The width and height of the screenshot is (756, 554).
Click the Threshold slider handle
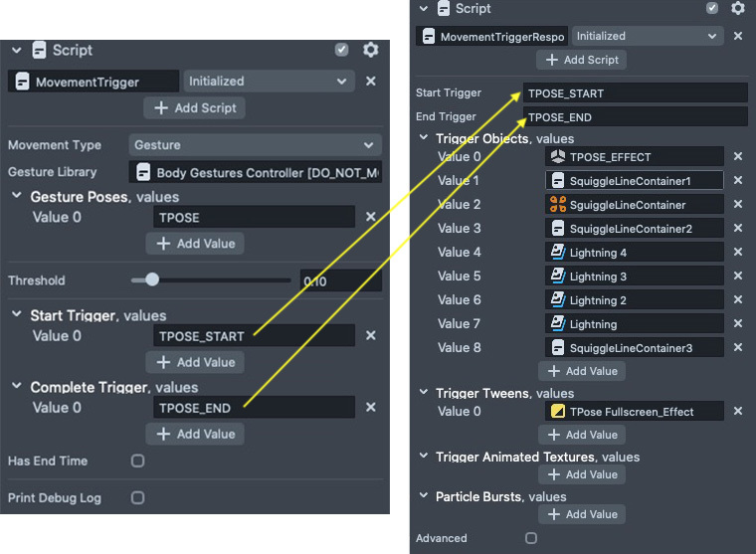click(152, 279)
